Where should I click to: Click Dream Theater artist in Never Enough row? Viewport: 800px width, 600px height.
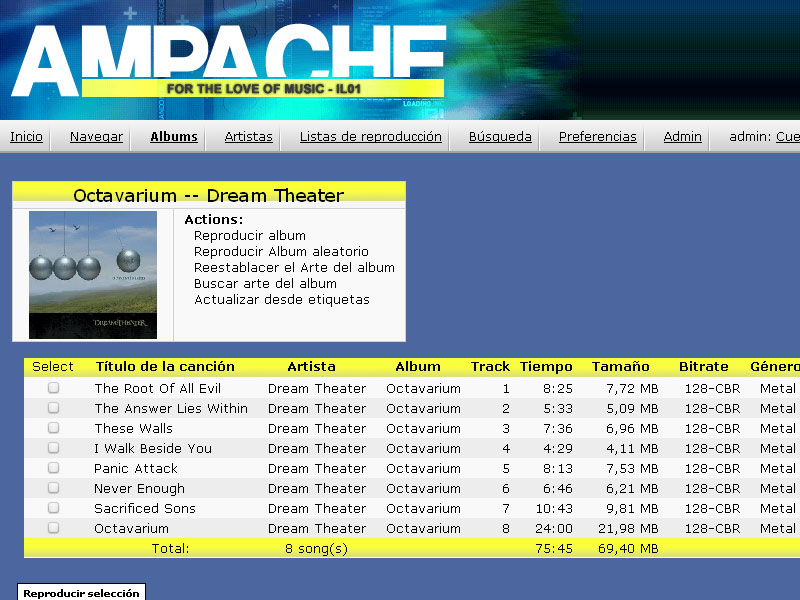tap(317, 488)
